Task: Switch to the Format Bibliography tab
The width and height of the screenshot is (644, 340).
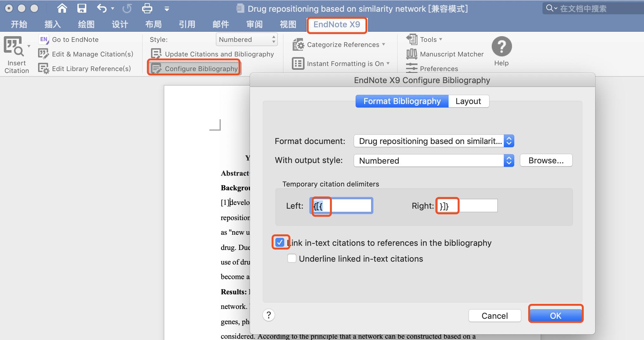Action: click(402, 101)
